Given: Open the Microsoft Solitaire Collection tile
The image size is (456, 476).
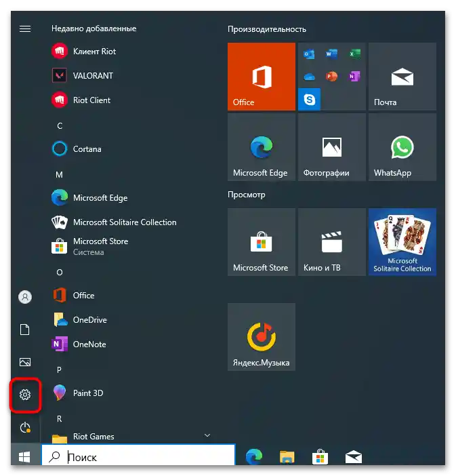Looking at the screenshot, I should [402, 242].
